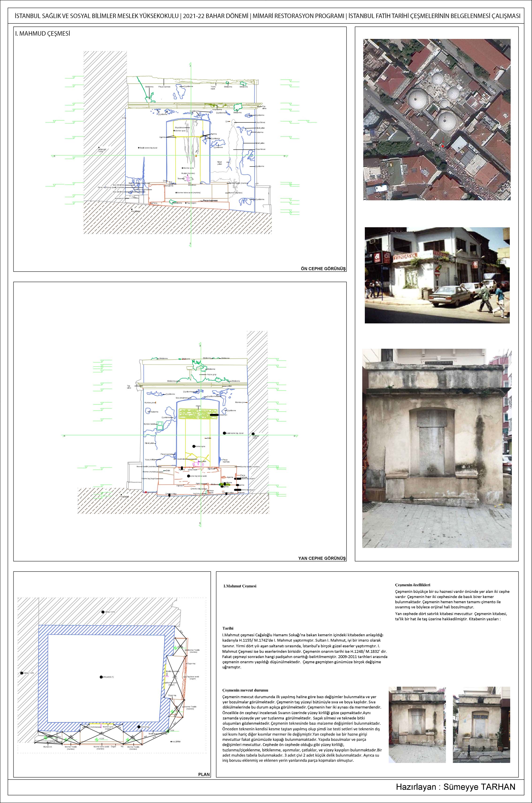Click the 'GİRİLMEDİ (?)' label at plan center
The height and width of the screenshot is (803, 532).
click(108, 677)
